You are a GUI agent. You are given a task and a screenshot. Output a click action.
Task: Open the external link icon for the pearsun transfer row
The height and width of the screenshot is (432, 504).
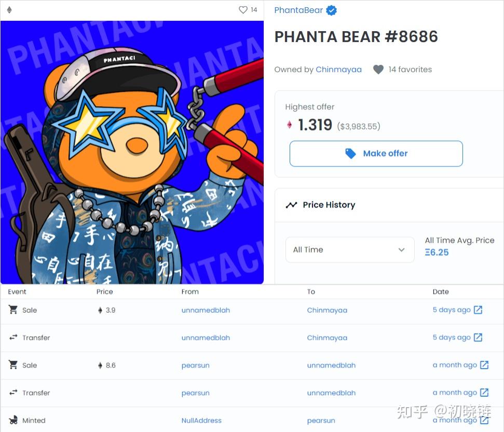(x=484, y=393)
